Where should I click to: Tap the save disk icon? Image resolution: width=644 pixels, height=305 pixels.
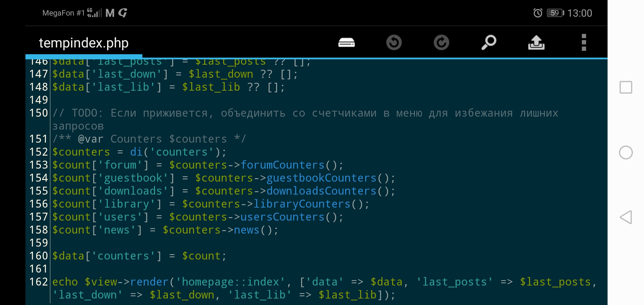click(346, 43)
